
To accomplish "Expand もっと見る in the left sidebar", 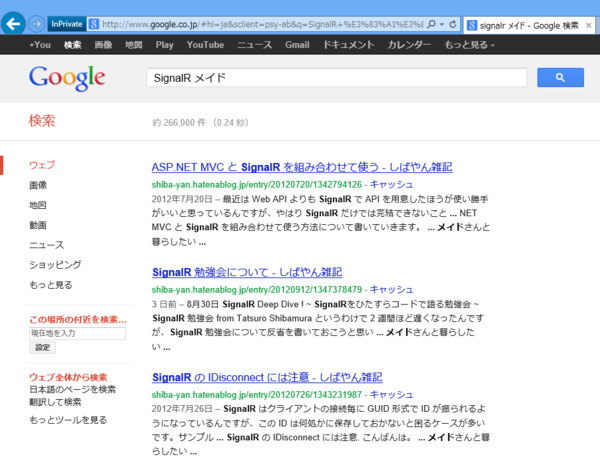I will pos(51,285).
